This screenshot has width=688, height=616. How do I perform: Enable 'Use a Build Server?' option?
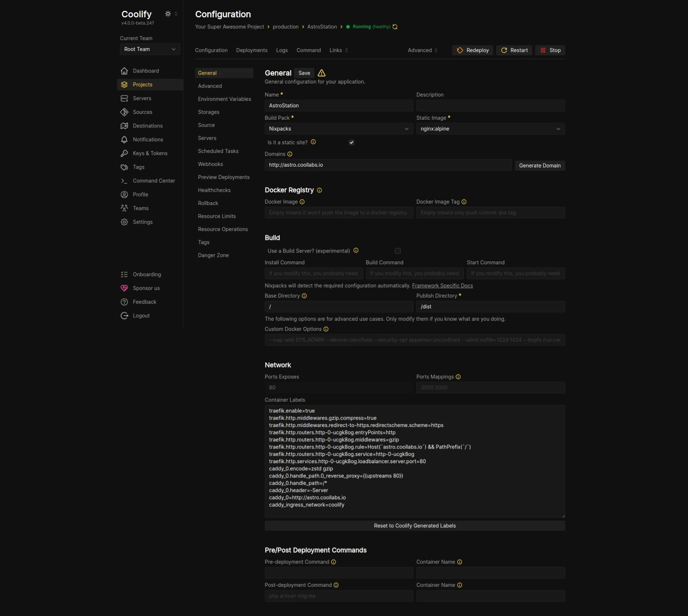[397, 251]
